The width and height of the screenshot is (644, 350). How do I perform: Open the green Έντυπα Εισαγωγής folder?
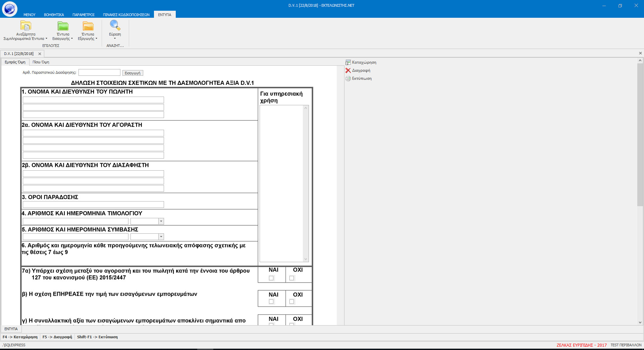coord(63,26)
